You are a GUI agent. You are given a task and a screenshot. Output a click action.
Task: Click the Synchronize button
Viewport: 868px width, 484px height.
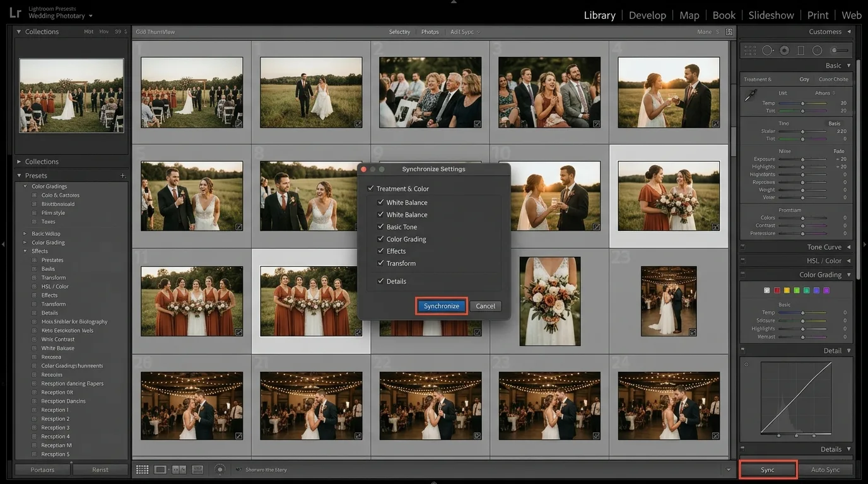click(442, 306)
